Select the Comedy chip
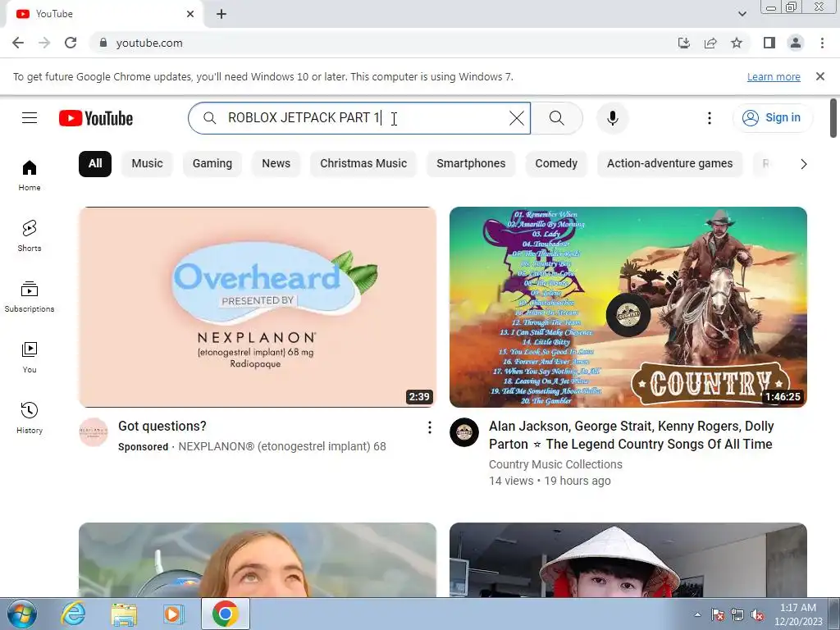Image resolution: width=840 pixels, height=630 pixels. (x=556, y=164)
